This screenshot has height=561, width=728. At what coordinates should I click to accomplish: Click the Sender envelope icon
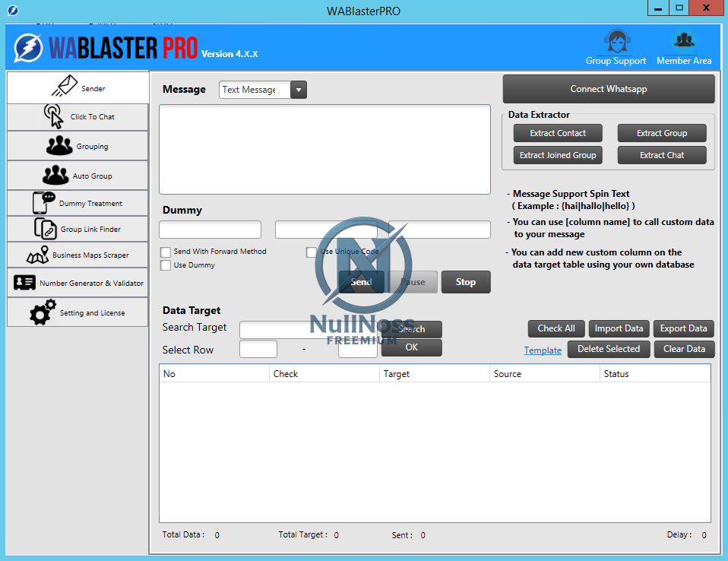(x=65, y=86)
